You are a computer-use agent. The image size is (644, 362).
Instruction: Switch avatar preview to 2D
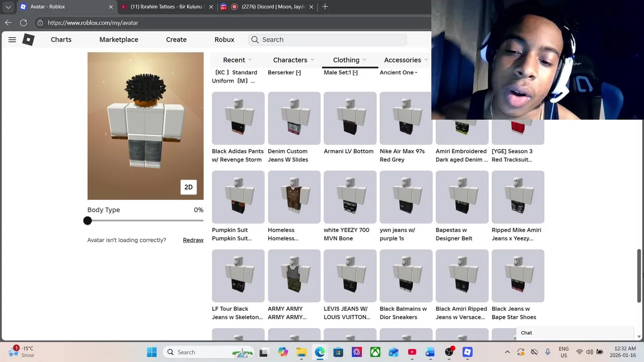[x=188, y=187]
